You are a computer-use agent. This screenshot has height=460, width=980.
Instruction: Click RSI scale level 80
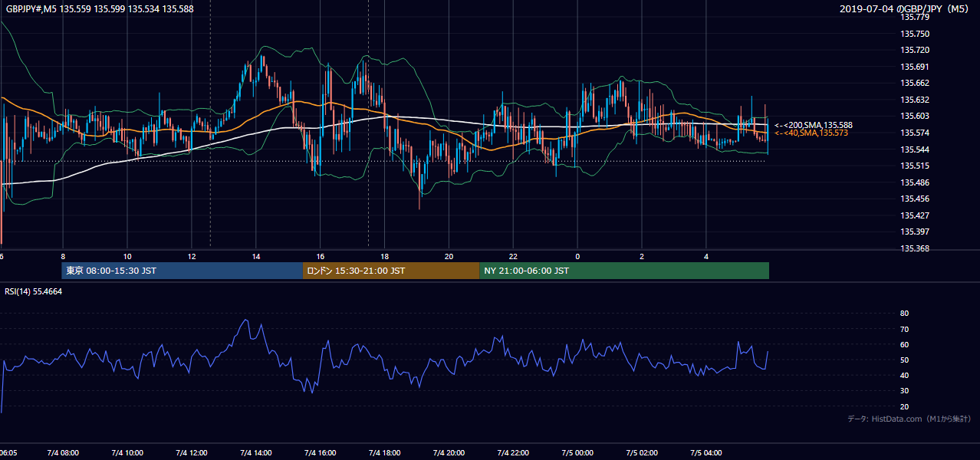click(904, 314)
